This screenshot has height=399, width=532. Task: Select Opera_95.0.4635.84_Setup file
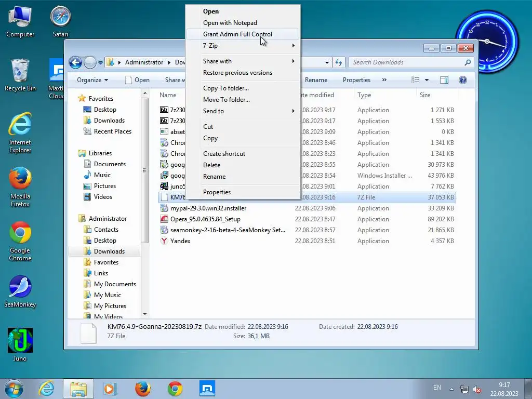coord(200,219)
